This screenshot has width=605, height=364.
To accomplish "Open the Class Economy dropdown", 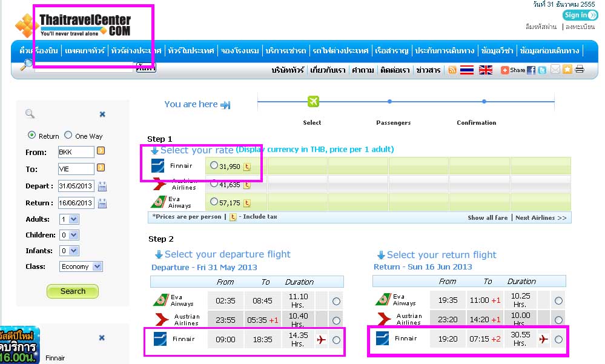I will tap(81, 266).
